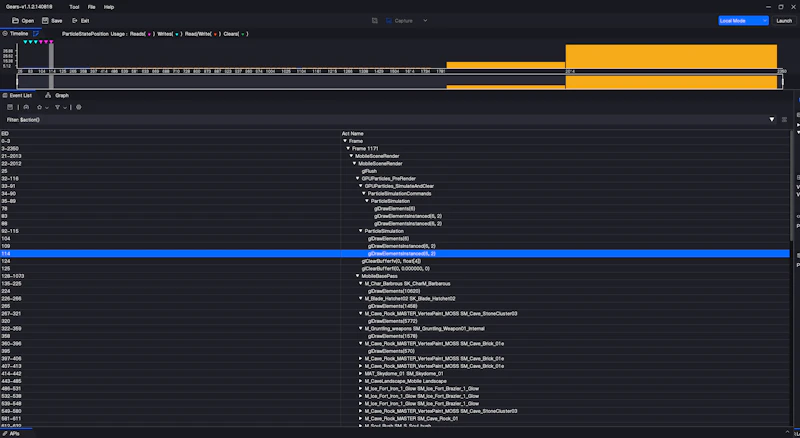Click the find event icon in event toolbar
The image size is (800, 438).
(x=26, y=107)
